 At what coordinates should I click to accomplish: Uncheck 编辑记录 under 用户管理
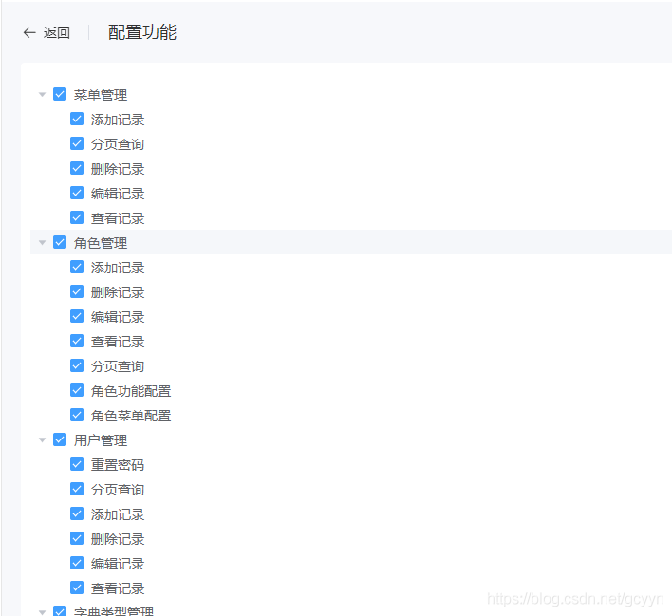77,563
